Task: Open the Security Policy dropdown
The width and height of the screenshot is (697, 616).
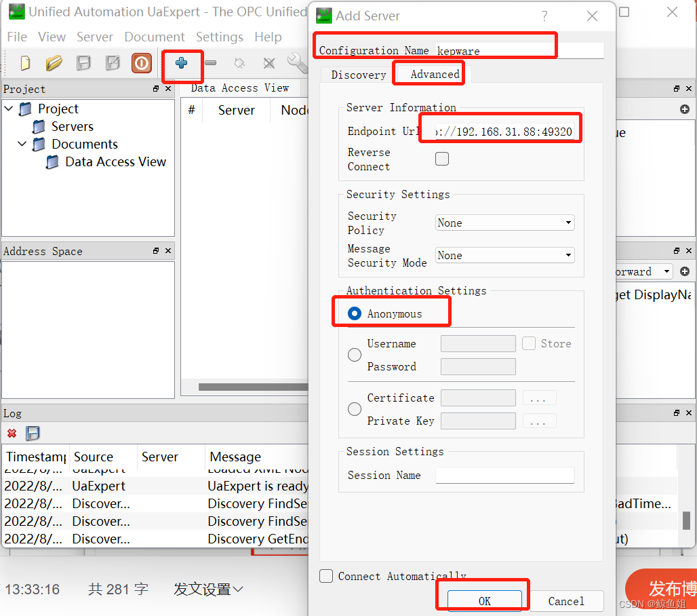Action: pos(504,223)
